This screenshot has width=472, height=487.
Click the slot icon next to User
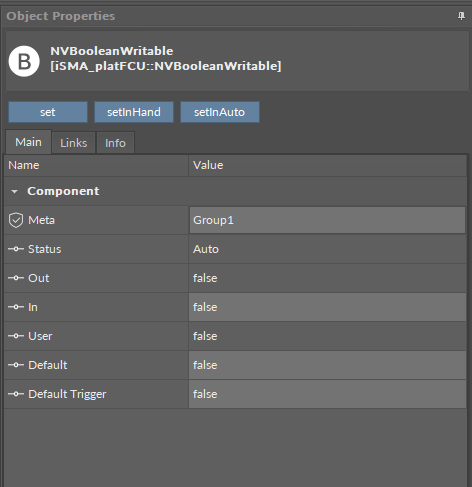click(16, 336)
